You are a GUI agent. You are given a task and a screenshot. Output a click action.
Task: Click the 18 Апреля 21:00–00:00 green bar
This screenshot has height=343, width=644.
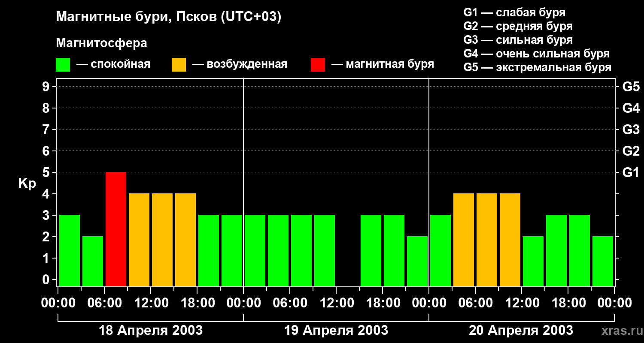tap(232, 250)
